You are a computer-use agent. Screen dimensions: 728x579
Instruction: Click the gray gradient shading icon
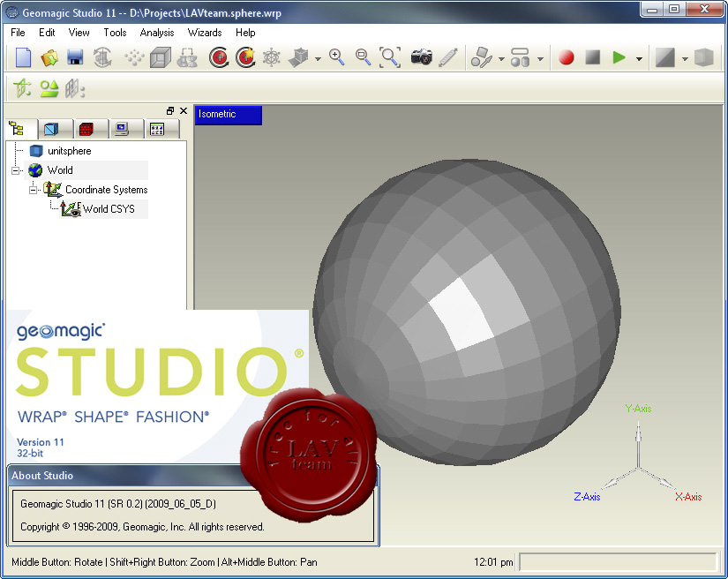click(x=664, y=58)
